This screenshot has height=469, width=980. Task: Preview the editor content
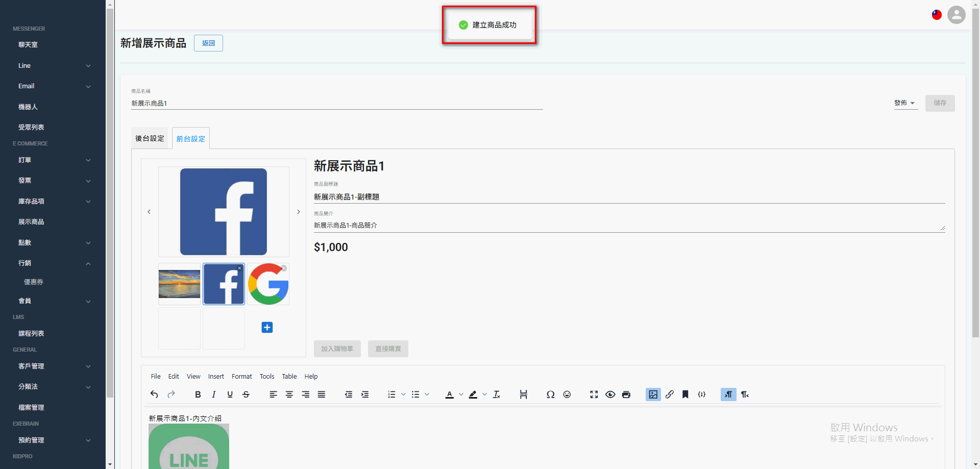(x=610, y=394)
